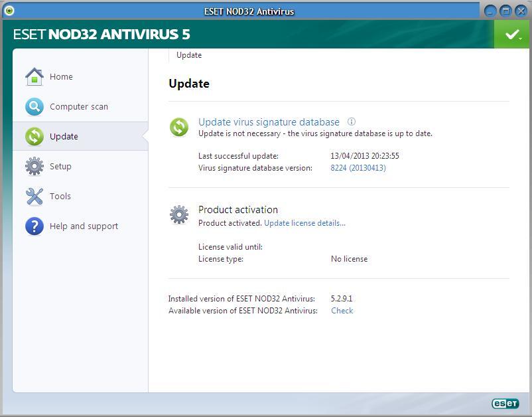532x417 pixels.
Task: Click the Computer scan magnifier icon
Action: point(34,107)
